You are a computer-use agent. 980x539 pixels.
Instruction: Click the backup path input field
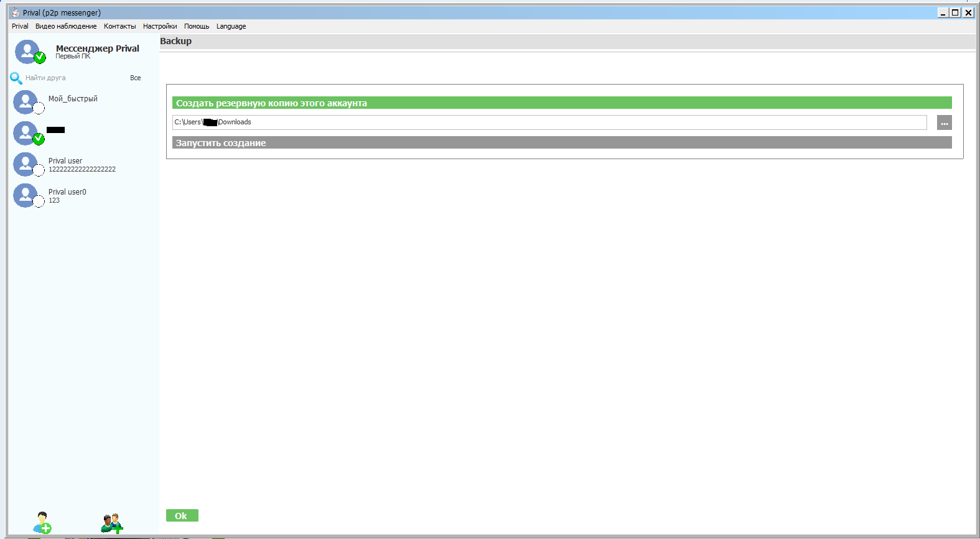[x=560, y=122]
